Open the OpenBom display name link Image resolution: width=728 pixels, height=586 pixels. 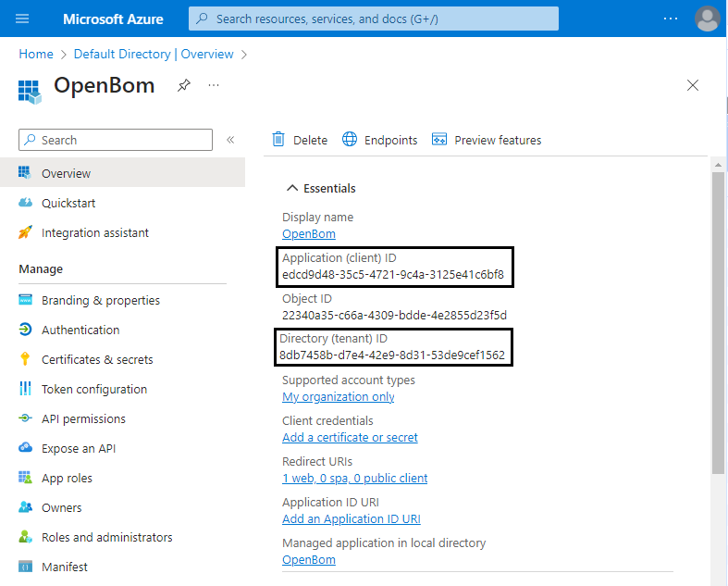click(309, 233)
